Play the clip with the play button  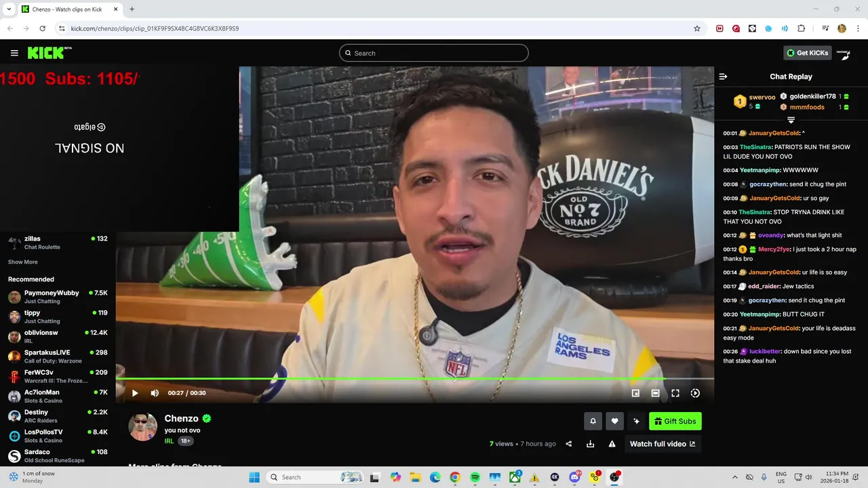point(135,393)
